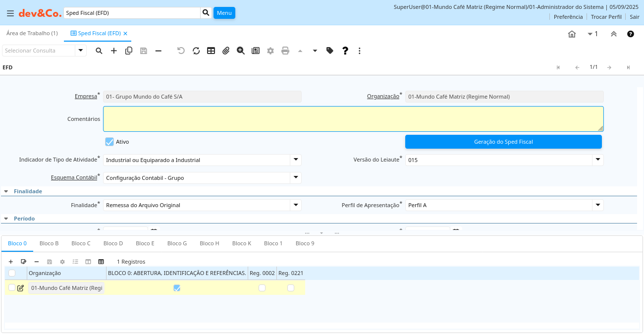Delete record using minus toolbar icon
This screenshot has width=644, height=334.
coord(159,51)
